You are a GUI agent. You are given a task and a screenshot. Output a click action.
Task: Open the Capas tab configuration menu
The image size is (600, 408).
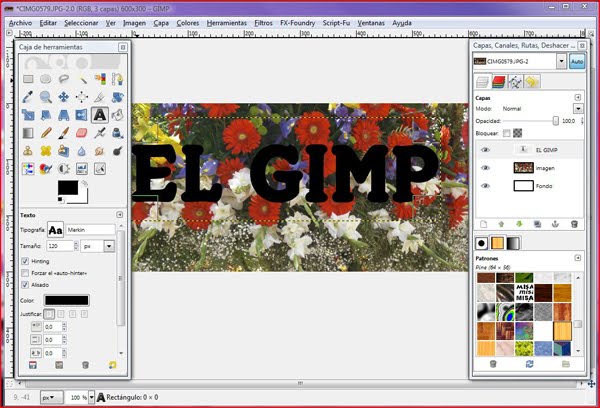(578, 98)
